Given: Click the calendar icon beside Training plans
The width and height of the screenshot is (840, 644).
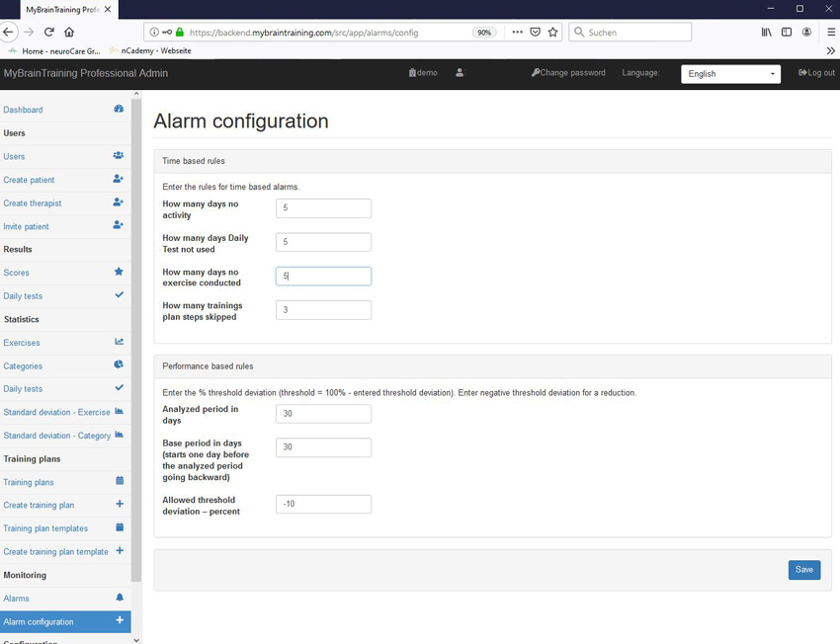Looking at the screenshot, I should coord(120,481).
